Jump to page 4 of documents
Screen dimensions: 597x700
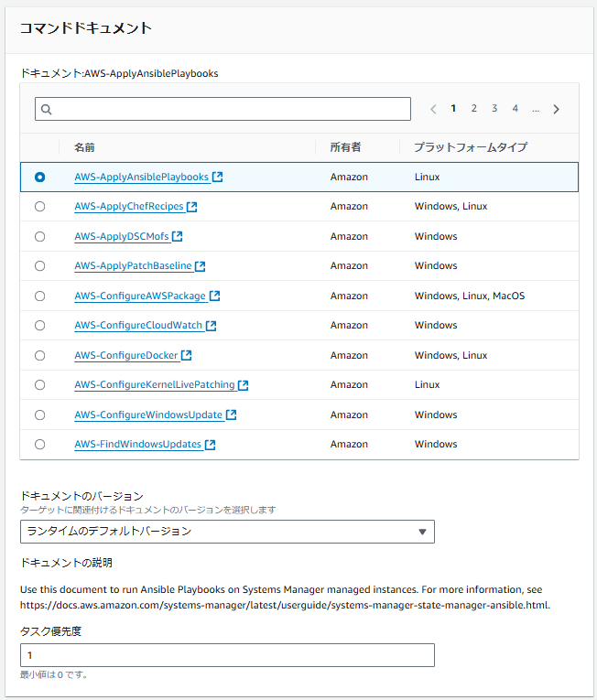(515, 109)
